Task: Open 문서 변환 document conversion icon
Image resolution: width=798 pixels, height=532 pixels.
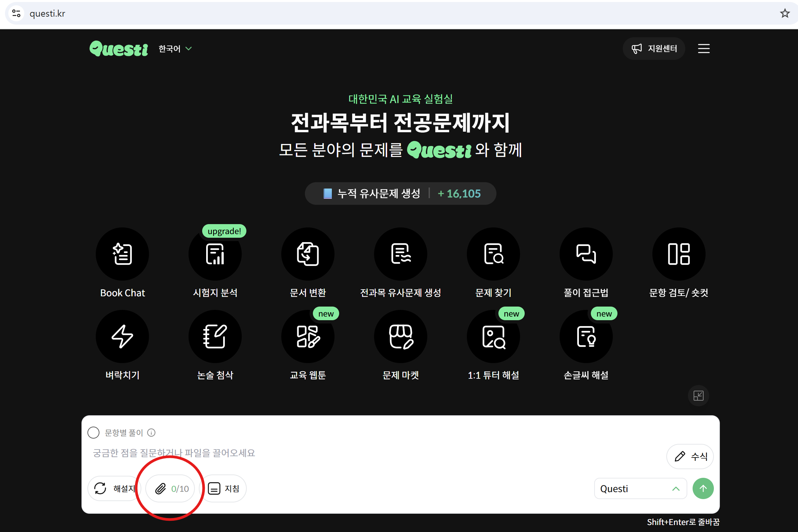Action: (x=308, y=254)
